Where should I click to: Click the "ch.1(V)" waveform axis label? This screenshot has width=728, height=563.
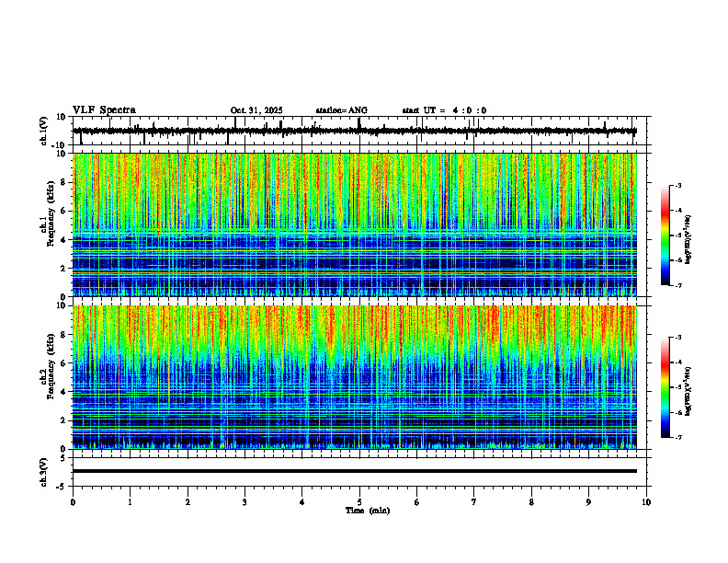point(44,131)
